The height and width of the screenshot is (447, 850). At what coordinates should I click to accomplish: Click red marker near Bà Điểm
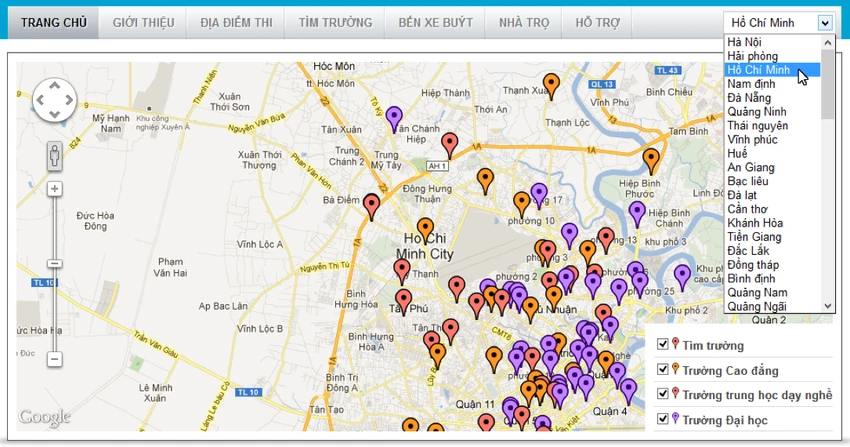coord(371,207)
